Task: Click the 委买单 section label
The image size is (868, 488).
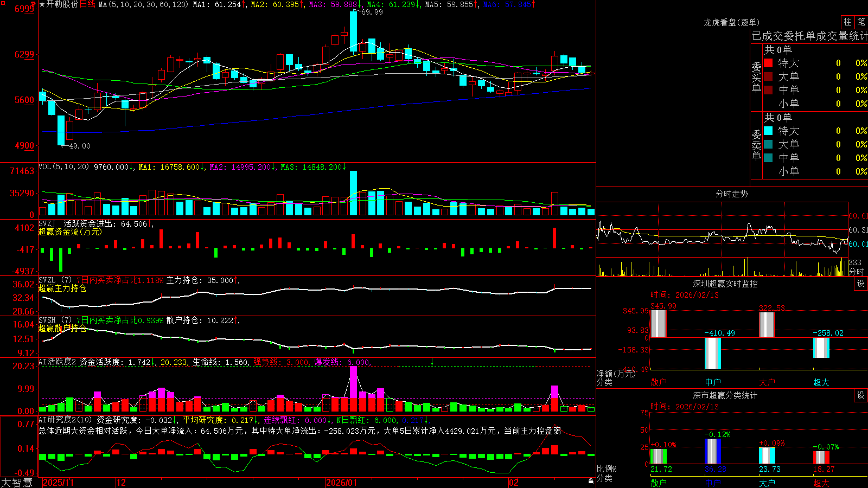Action: click(x=756, y=77)
